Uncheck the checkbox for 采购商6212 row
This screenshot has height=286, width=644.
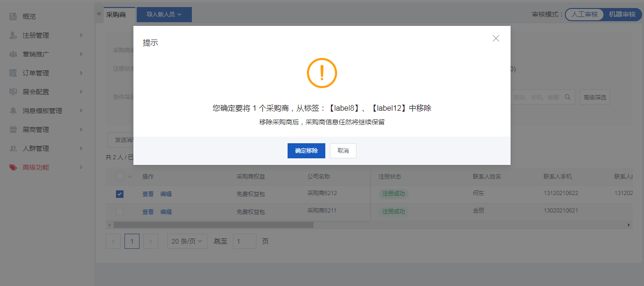click(120, 194)
